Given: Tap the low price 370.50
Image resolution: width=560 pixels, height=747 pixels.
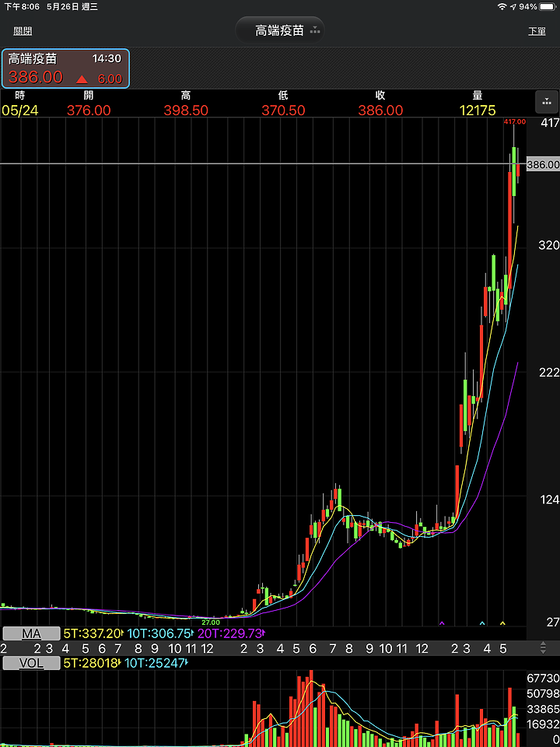Looking at the screenshot, I should [x=283, y=110].
